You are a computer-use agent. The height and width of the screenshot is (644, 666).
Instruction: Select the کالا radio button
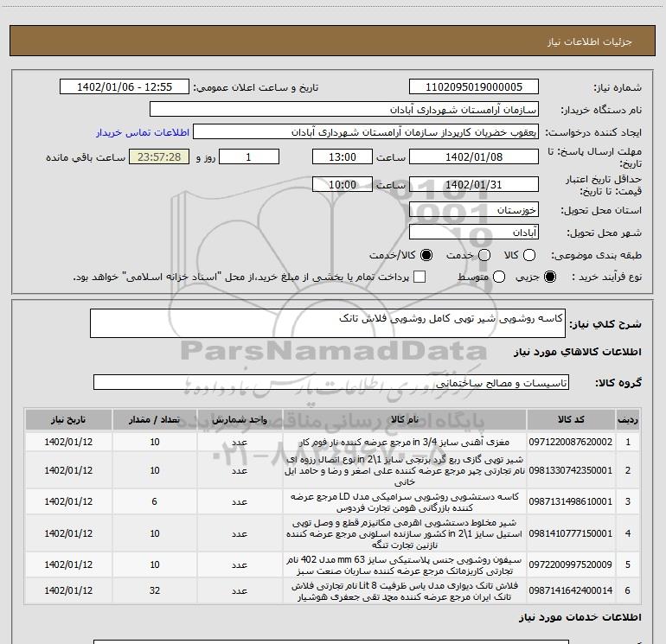529,255
